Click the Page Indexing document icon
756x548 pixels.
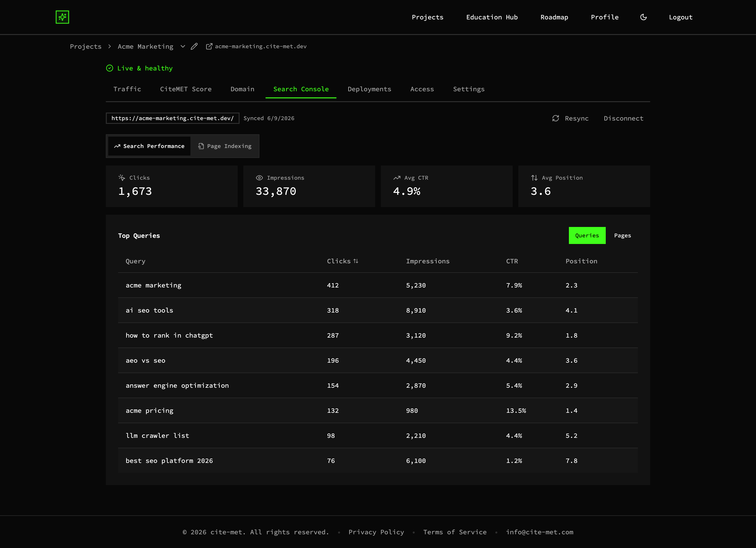pos(201,146)
